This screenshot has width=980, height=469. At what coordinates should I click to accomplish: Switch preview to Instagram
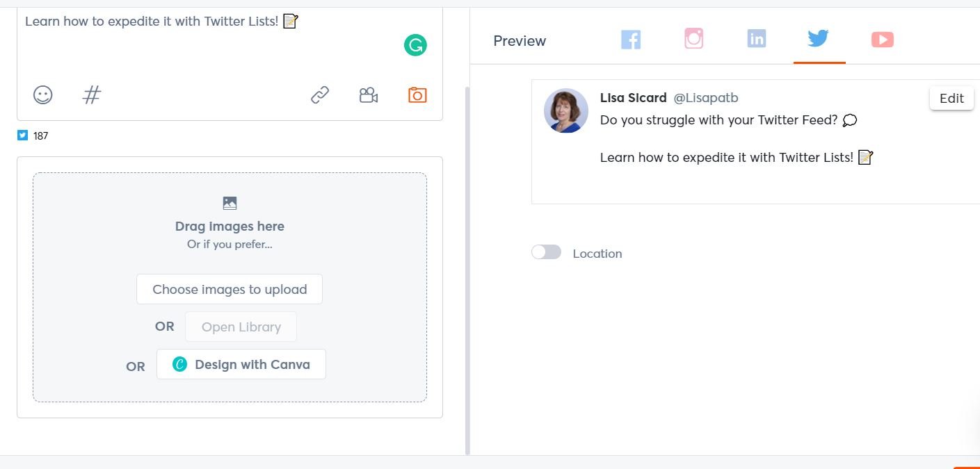(693, 39)
